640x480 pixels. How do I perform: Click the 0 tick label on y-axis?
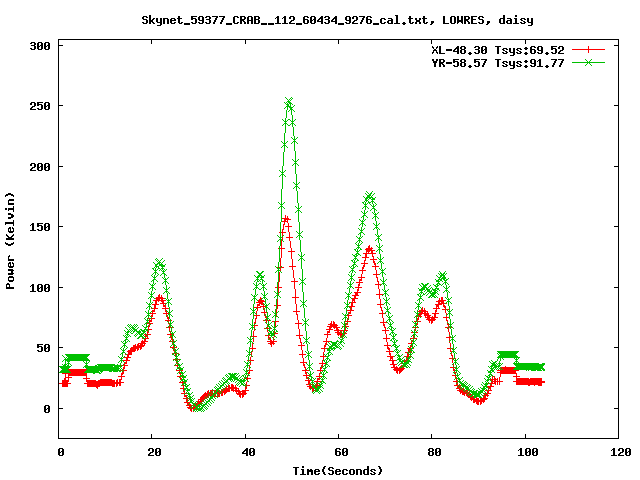pyautogui.click(x=47, y=409)
